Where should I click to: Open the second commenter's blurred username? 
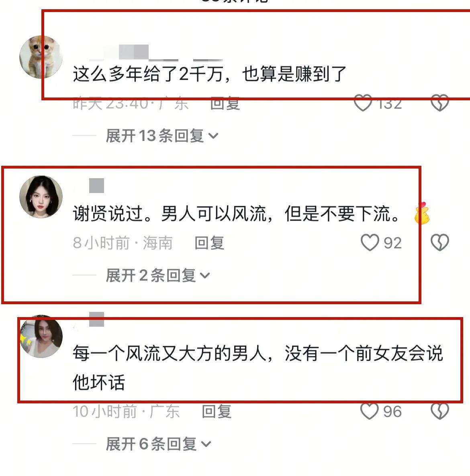point(97,185)
